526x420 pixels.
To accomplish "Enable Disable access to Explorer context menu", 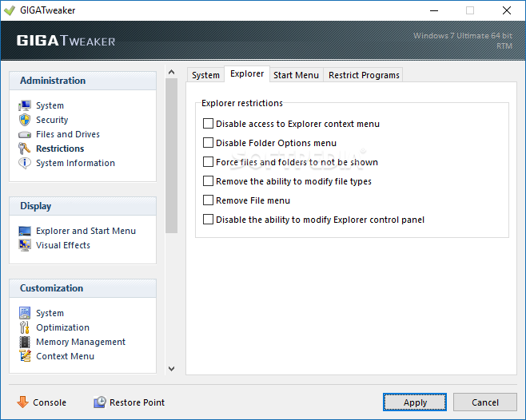I will click(x=208, y=123).
